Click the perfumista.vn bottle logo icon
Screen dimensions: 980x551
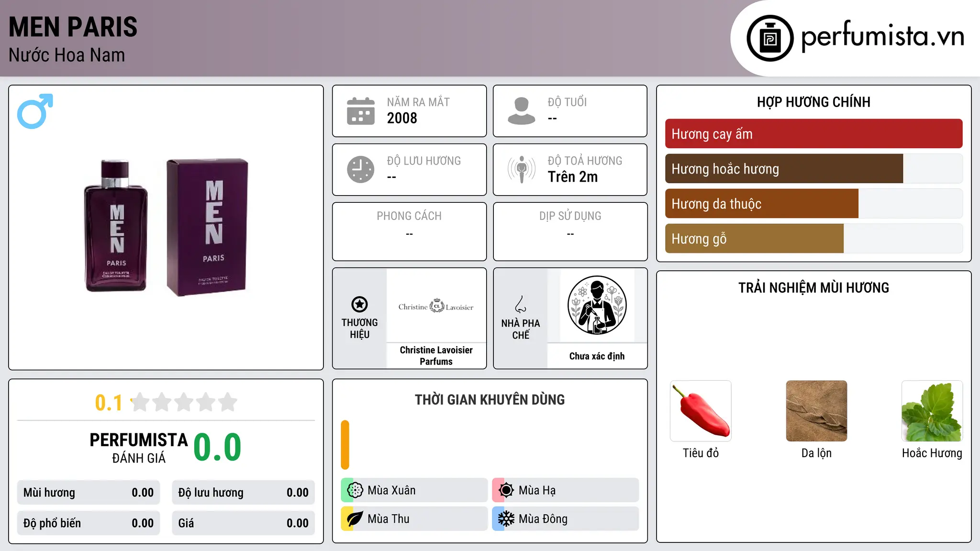(x=770, y=38)
